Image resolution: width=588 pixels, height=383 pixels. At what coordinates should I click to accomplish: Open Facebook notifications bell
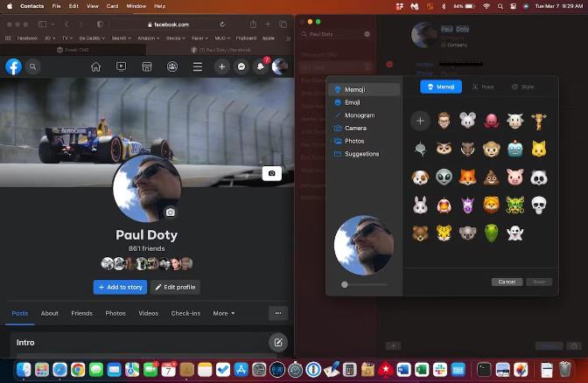261,66
